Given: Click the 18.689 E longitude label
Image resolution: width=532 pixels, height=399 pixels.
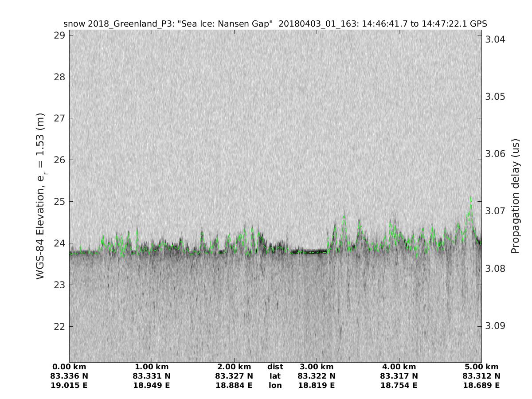Looking at the screenshot, I should (481, 386).
